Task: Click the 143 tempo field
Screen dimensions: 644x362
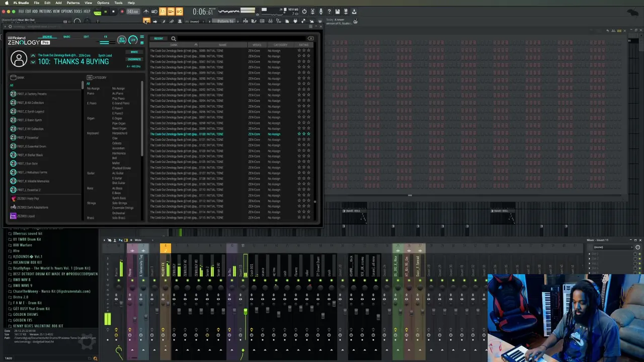Action: point(132,11)
